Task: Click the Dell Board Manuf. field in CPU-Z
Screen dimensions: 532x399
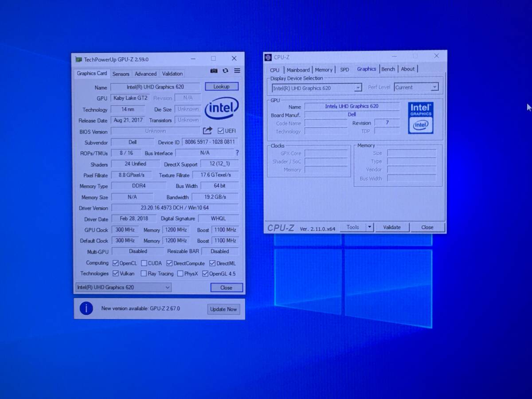Action: [352, 114]
